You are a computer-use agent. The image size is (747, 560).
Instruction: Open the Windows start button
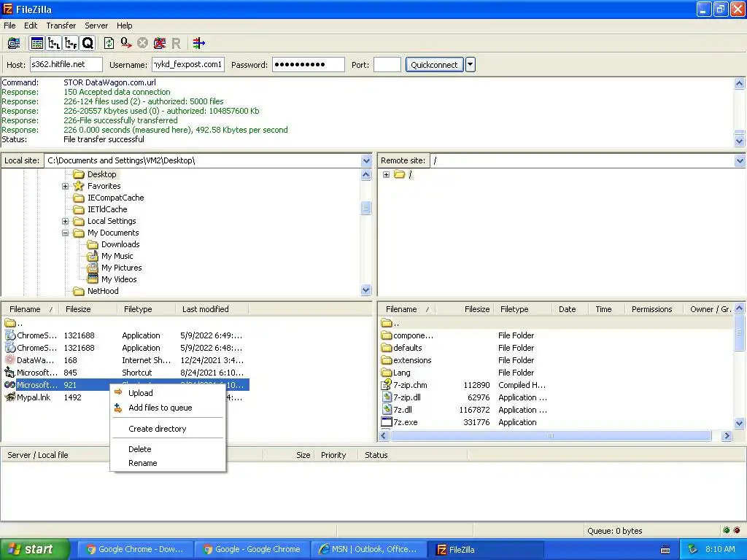tap(34, 549)
